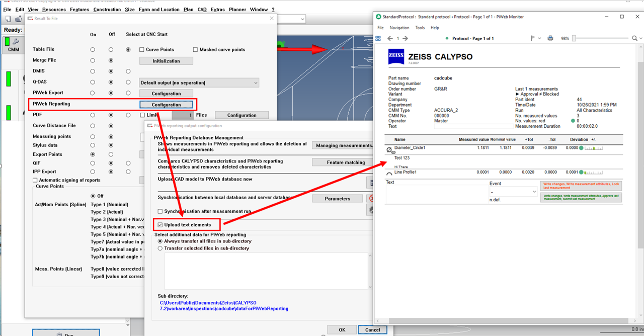Click the flag icon in PiWeb toolbar
The image size is (644, 336).
(533, 38)
